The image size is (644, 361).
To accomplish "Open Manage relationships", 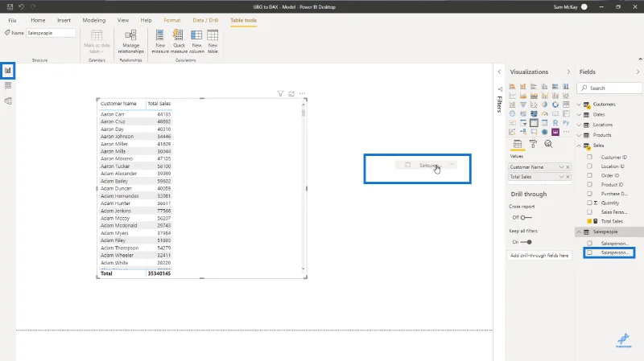I will (x=130, y=42).
